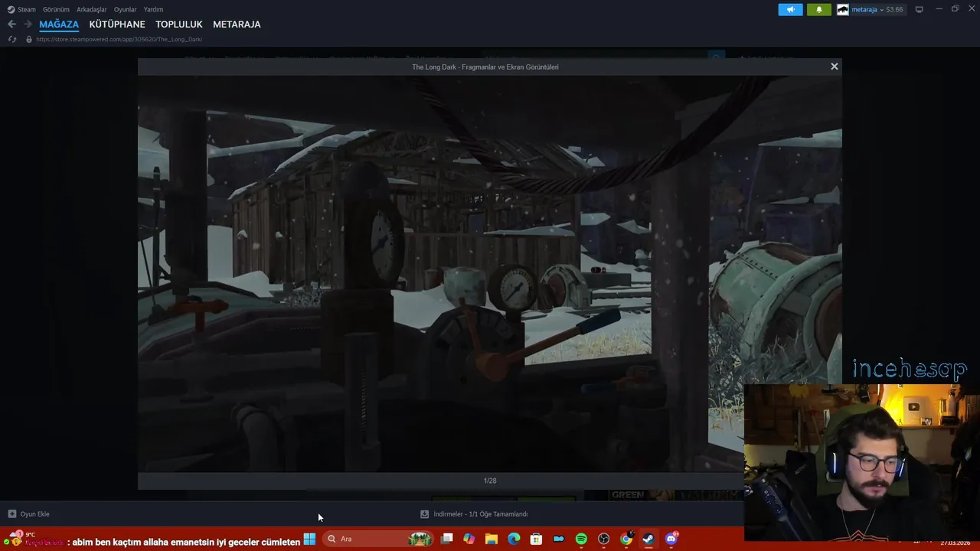Open İndirmeler downloads status
980x551 pixels.
[x=474, y=514]
